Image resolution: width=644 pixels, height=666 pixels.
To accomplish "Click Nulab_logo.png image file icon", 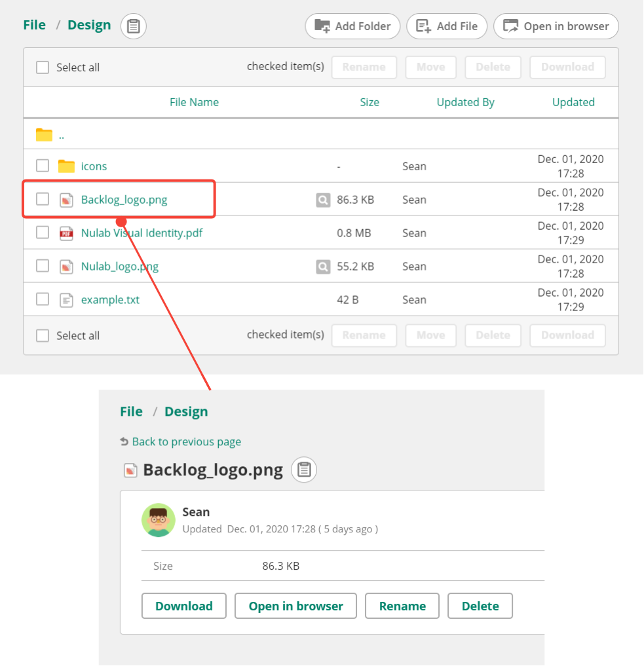I will 66,267.
